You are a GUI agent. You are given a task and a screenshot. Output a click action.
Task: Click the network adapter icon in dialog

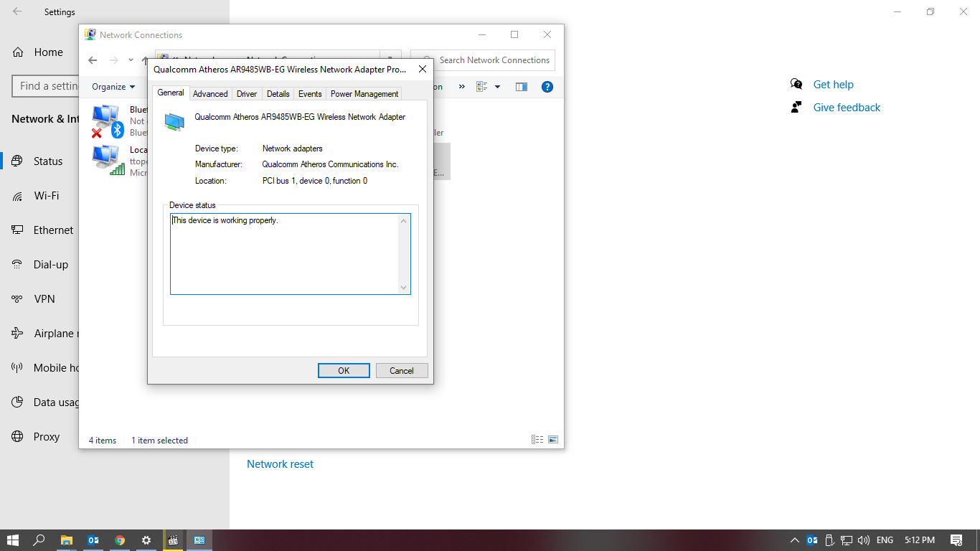click(x=174, y=122)
